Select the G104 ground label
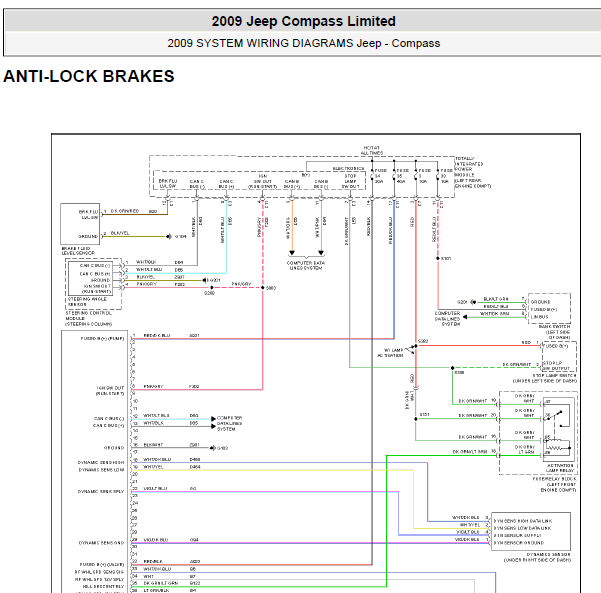Image resolution: width=601 pixels, height=593 pixels. [181, 237]
